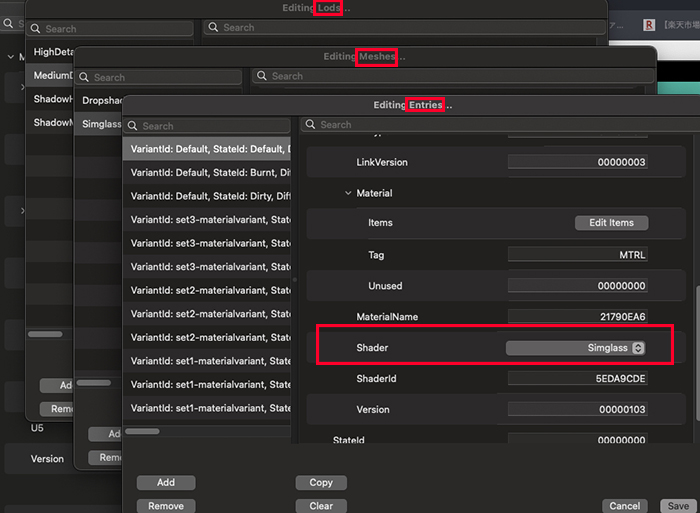Collapse the Material section chevron
700x513 pixels.
click(x=348, y=193)
